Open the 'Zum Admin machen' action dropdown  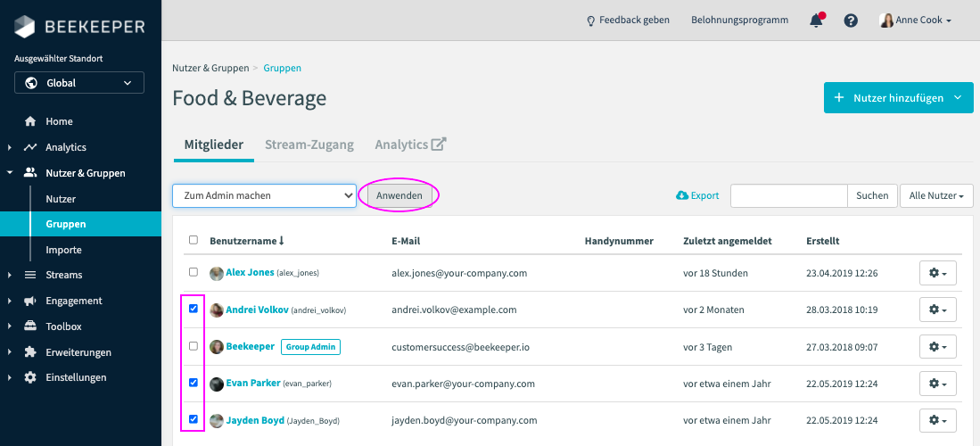coord(264,195)
